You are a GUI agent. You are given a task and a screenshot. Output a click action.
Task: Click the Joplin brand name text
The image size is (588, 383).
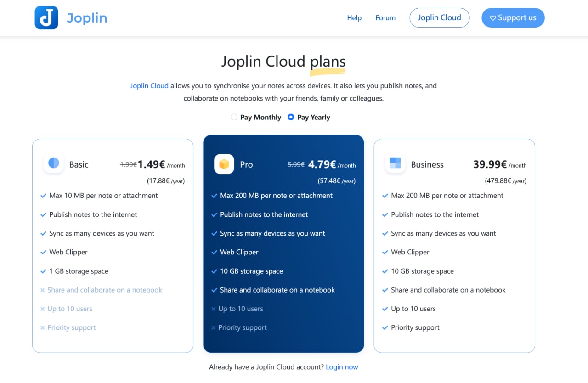87,18
